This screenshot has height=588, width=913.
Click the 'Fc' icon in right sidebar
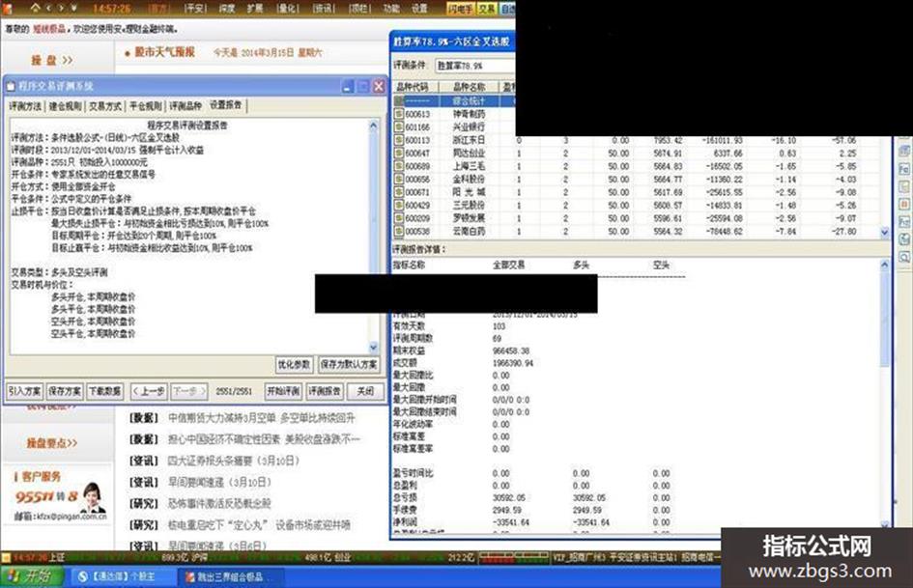click(904, 169)
